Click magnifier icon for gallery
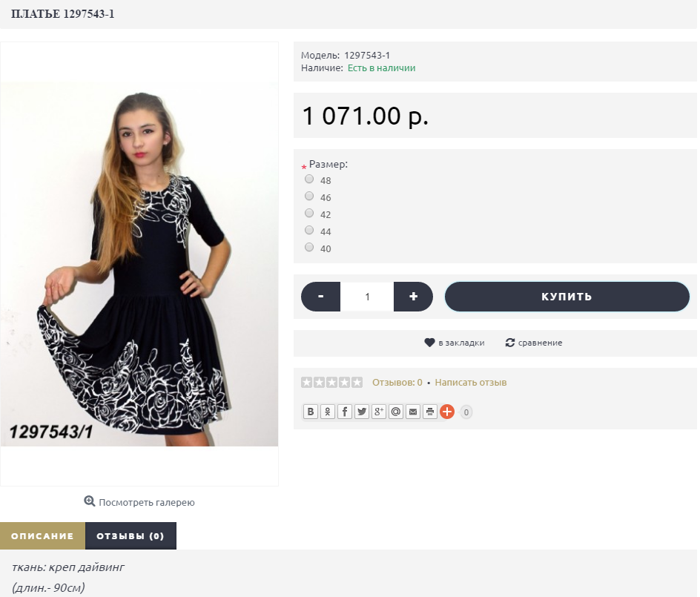The width and height of the screenshot is (700, 597). (89, 501)
